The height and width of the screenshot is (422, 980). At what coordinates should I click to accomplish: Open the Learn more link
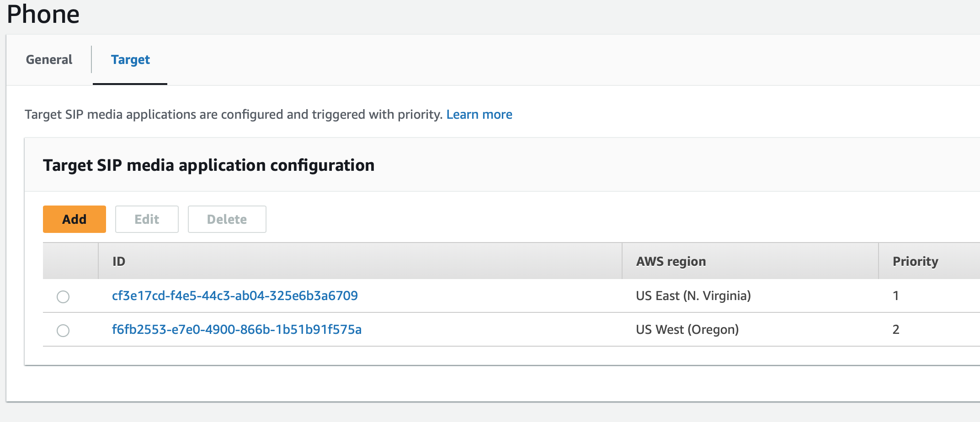(479, 114)
